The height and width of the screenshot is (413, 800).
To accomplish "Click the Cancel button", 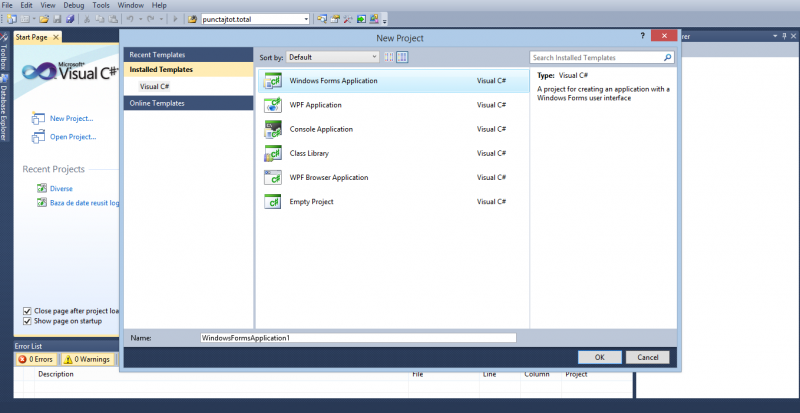I will click(647, 357).
